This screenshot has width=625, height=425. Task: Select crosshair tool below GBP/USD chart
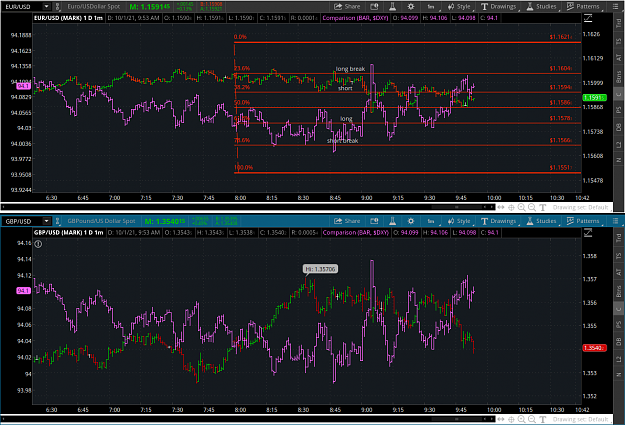pyautogui.click(x=511, y=419)
